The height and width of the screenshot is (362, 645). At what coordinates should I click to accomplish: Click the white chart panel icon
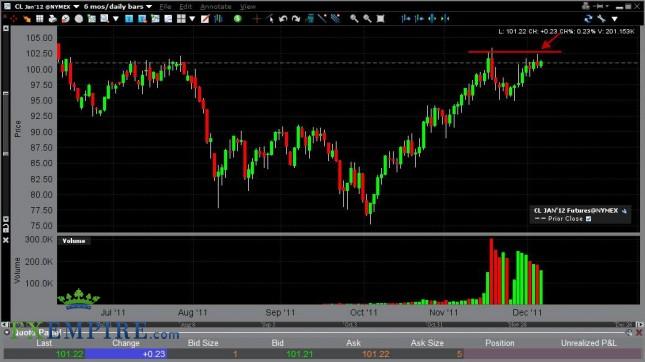168,19
